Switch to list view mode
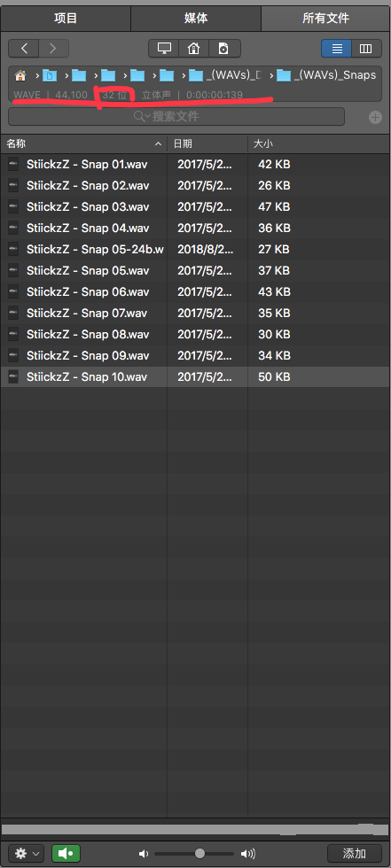Image resolution: width=391 pixels, height=868 pixels. click(337, 48)
